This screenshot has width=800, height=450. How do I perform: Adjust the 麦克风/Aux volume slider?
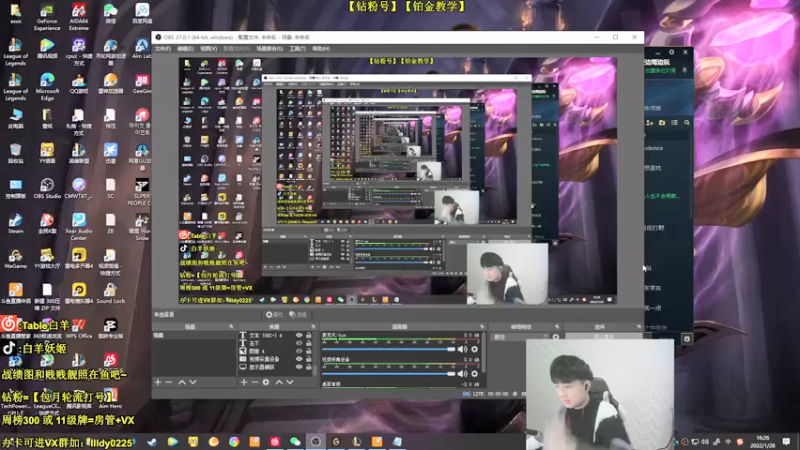[x=388, y=349]
